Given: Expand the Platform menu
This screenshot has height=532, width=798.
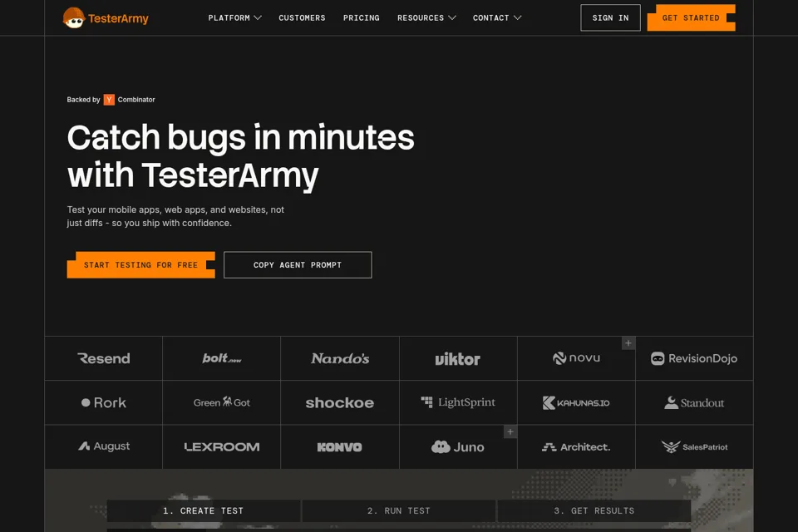Looking at the screenshot, I should pos(234,17).
